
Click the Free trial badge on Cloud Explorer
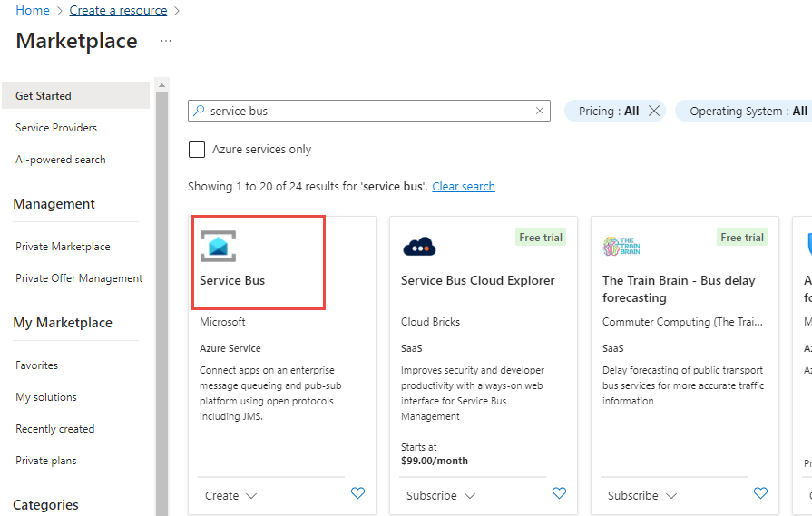pyautogui.click(x=541, y=237)
